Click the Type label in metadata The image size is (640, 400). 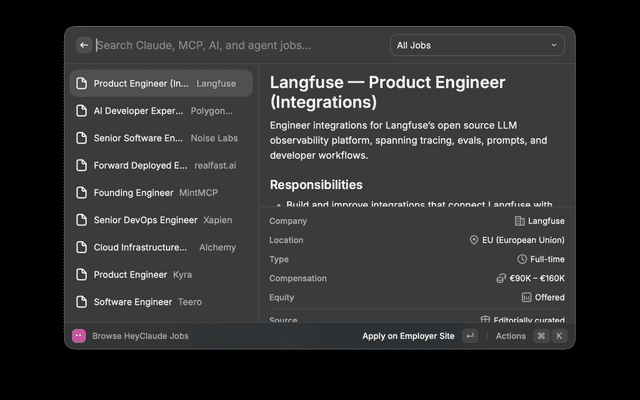(279, 259)
